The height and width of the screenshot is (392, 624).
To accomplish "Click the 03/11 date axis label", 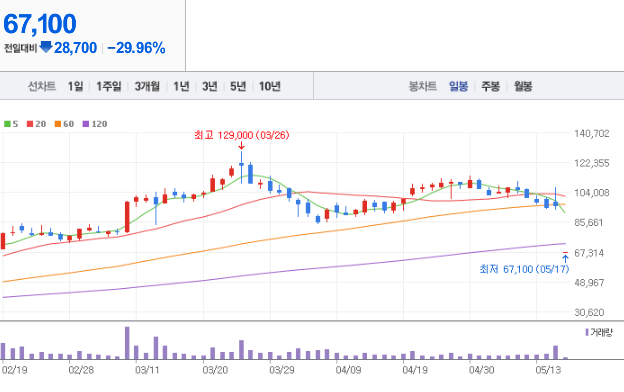I will (147, 370).
